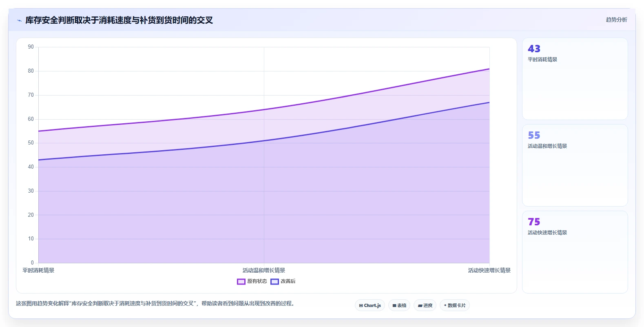The width and height of the screenshot is (644, 327).
Task: Click the 活动温和增长情景 x-axis label
Action: tap(264, 270)
